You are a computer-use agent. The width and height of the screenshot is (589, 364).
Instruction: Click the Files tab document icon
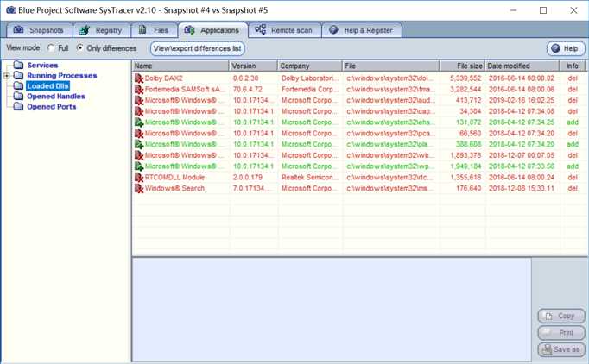(x=142, y=29)
